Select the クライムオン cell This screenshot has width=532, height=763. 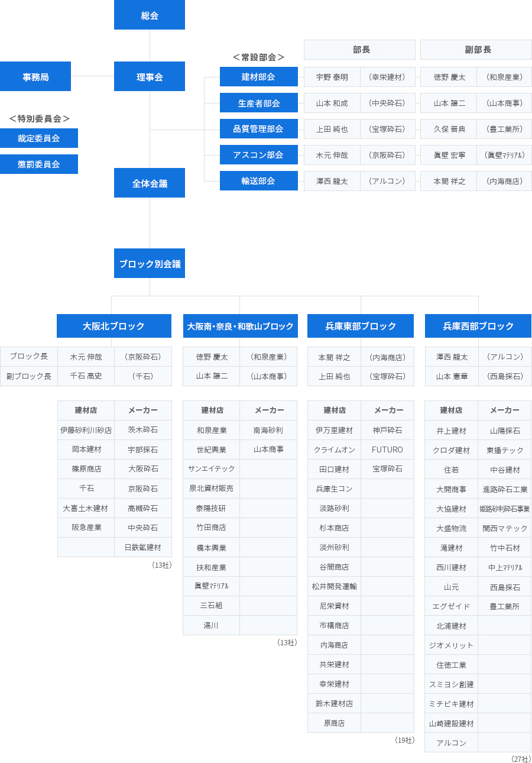(335, 450)
